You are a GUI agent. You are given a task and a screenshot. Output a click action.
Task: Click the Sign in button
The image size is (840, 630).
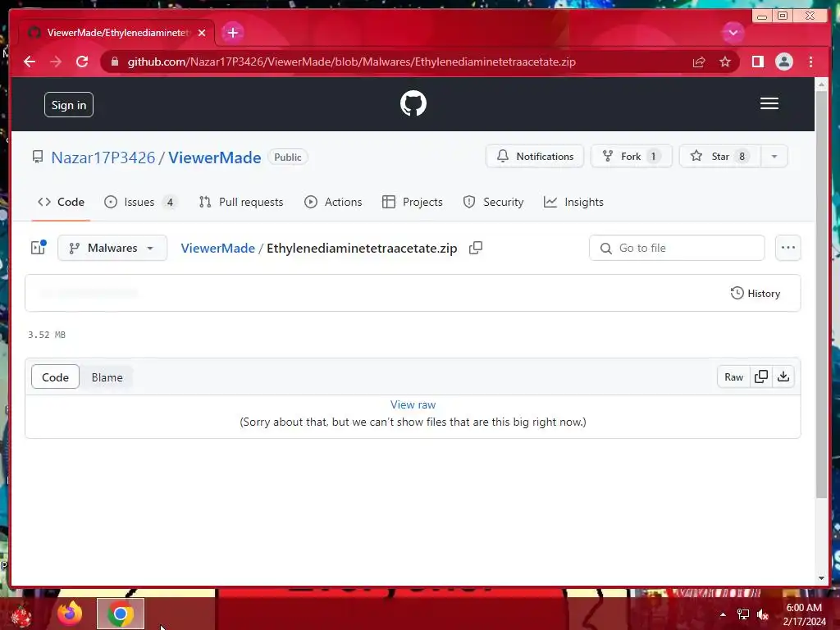[x=69, y=105]
